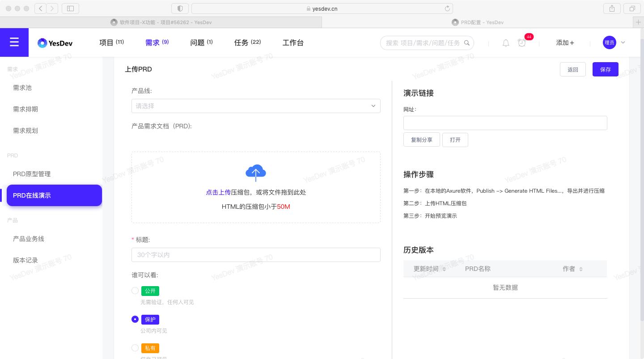Open the hamburger menu in the top-left corner
The image size is (644, 359).
[14, 42]
